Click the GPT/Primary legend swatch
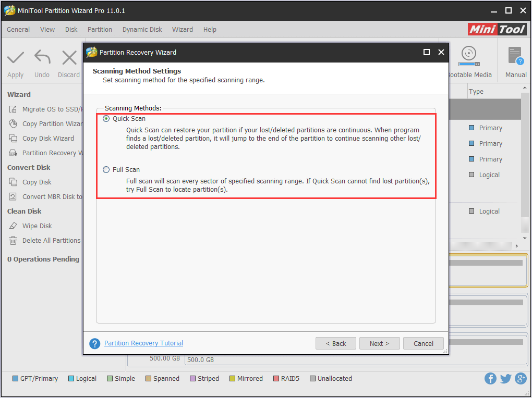Image resolution: width=532 pixels, height=398 pixels. (x=15, y=378)
